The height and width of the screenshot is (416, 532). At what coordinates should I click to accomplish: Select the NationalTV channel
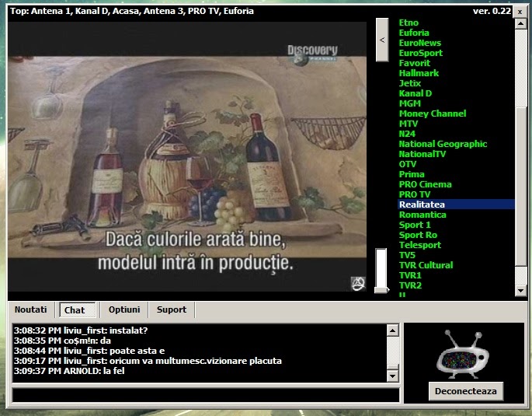pos(422,154)
